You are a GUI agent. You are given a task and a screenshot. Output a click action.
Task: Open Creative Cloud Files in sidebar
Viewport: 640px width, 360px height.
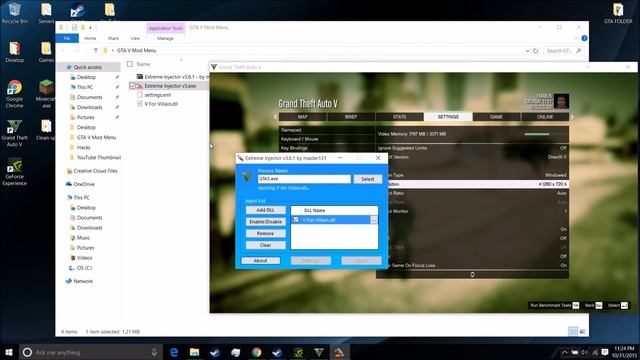pyautogui.click(x=95, y=171)
